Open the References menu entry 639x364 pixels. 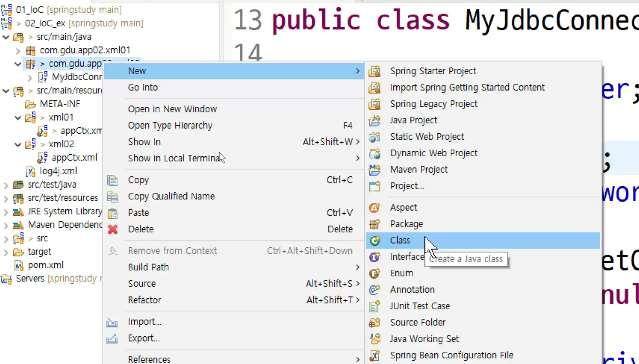[234, 359]
